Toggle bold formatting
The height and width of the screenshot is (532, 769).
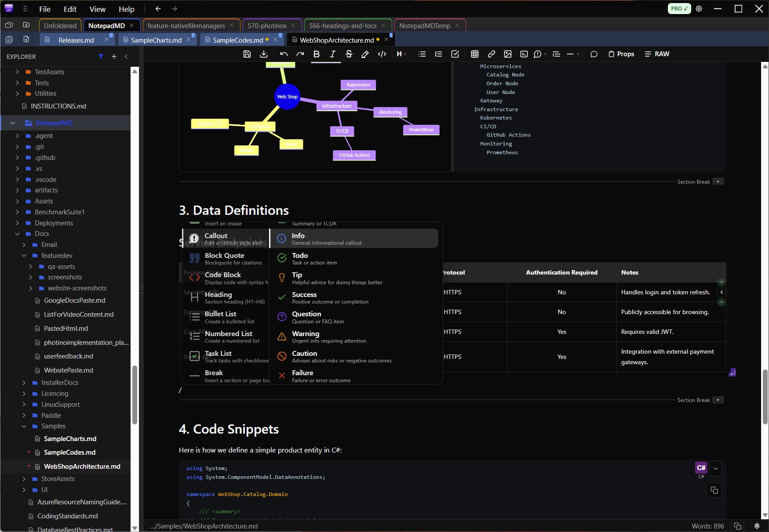(317, 54)
